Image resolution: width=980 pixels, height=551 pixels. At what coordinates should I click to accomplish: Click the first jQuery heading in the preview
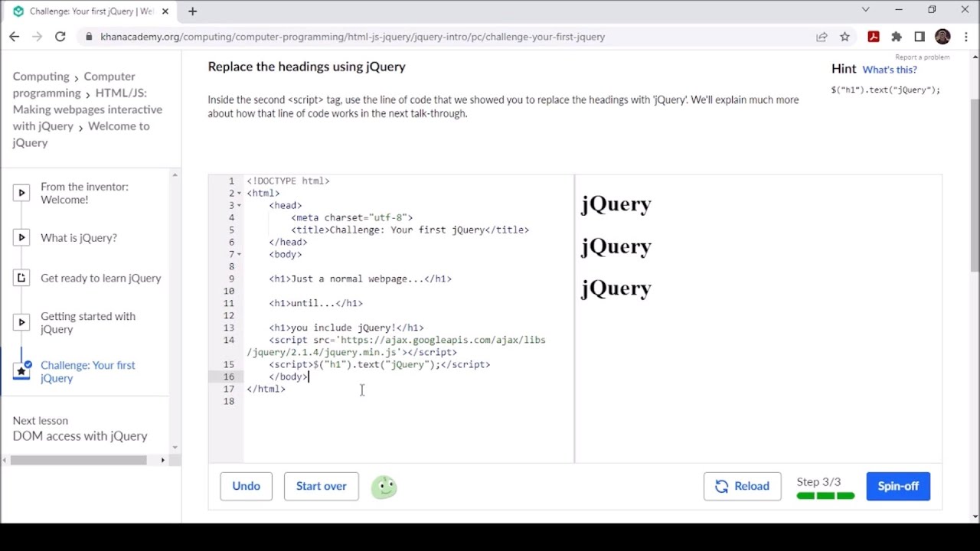coord(616,204)
